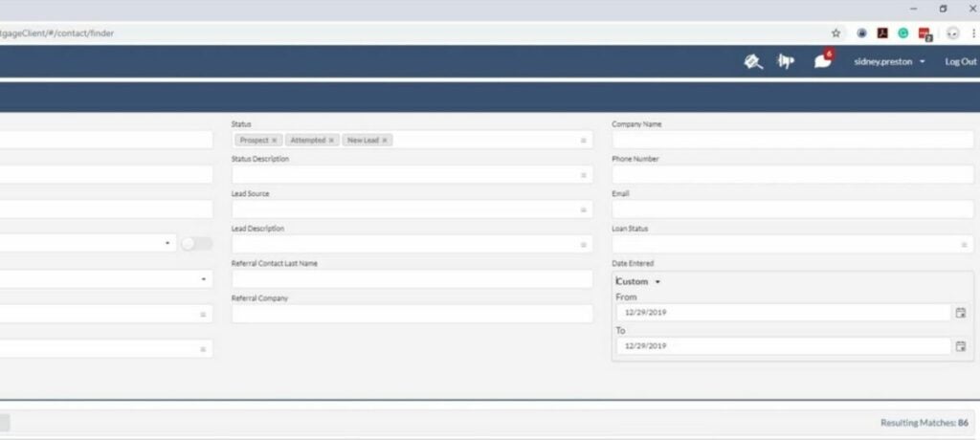Restore down the browser window
Viewport: 980px width, 440px height.
tap(943, 9)
